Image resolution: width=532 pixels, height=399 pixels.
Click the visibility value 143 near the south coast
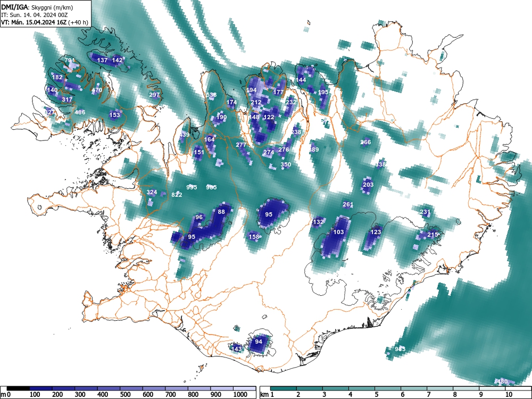237,349
